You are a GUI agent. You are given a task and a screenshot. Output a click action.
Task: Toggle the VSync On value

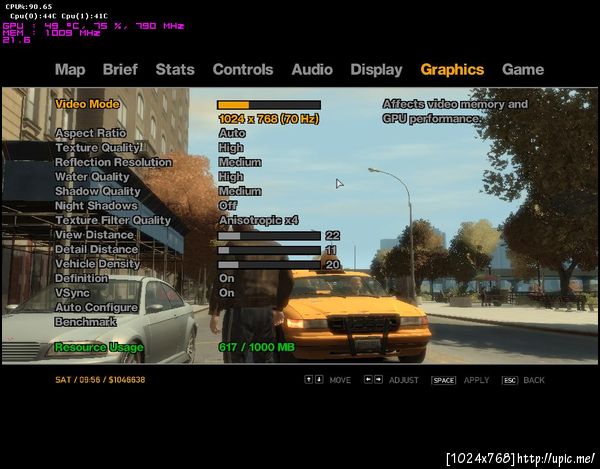227,293
